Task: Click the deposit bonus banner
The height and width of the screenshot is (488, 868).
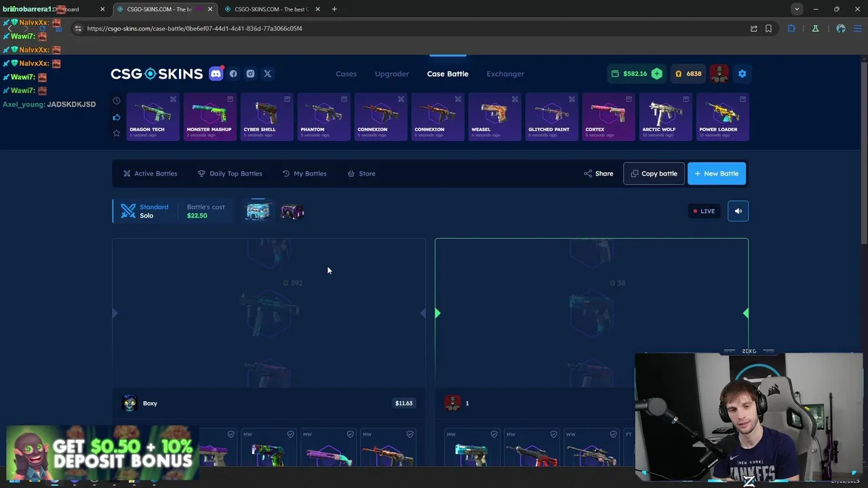Action: tap(102, 453)
